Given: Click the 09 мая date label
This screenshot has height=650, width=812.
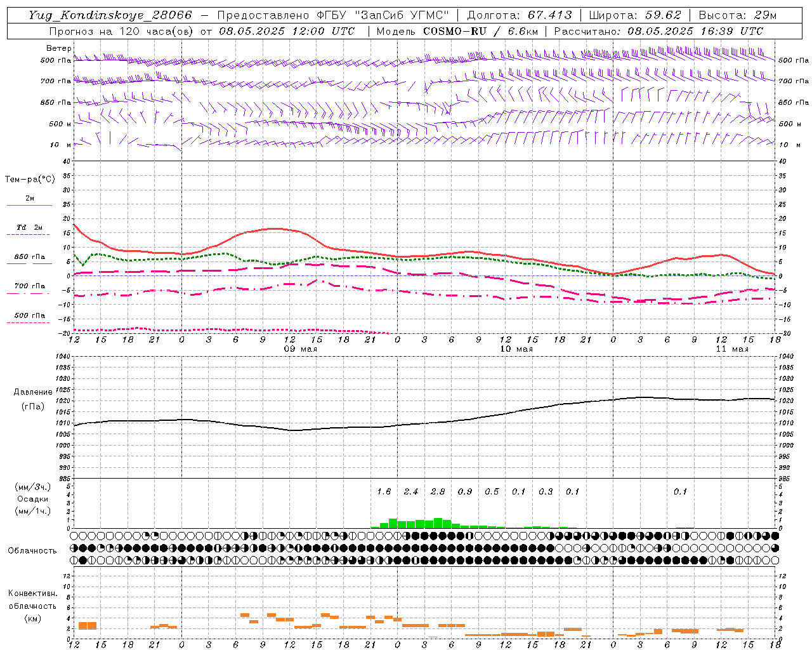Looking at the screenshot, I should (301, 349).
